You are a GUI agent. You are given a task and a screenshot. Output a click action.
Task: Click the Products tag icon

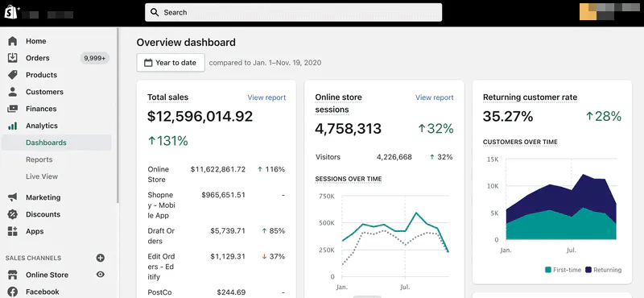point(13,75)
